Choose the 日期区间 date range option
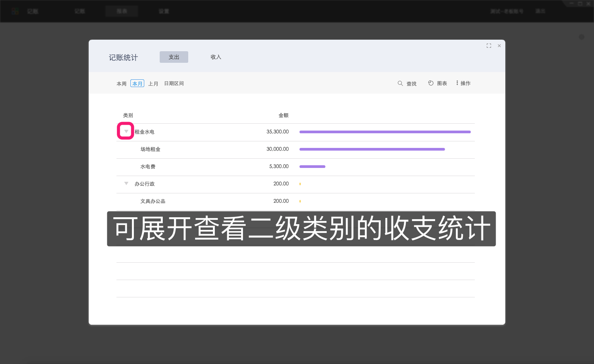Screen dimensions: 594x364 (x=174, y=84)
